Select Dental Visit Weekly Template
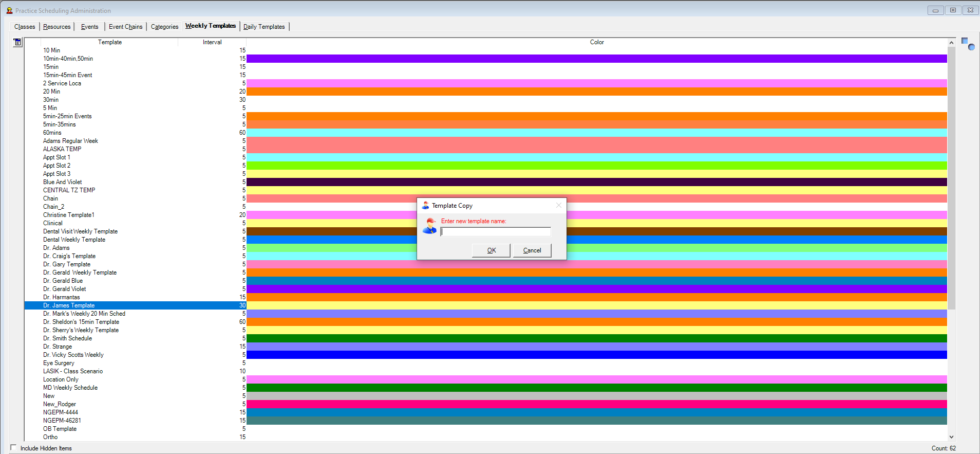This screenshot has height=454, width=980. tap(81, 231)
